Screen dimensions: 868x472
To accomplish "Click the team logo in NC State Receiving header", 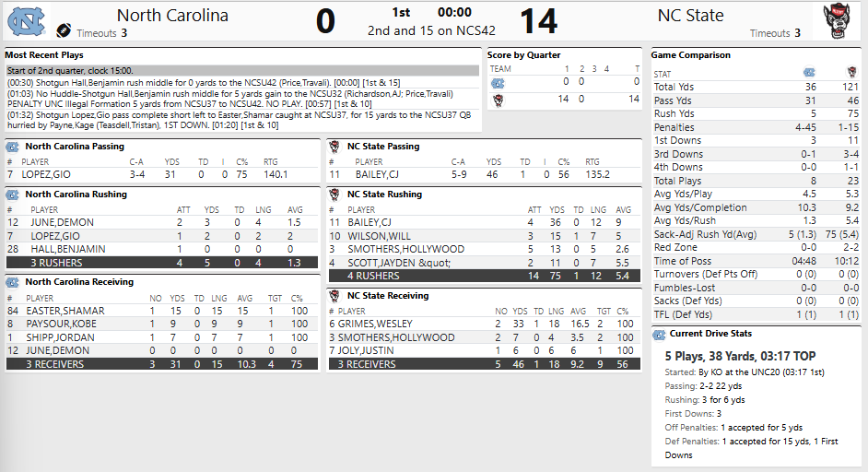I will (x=334, y=296).
